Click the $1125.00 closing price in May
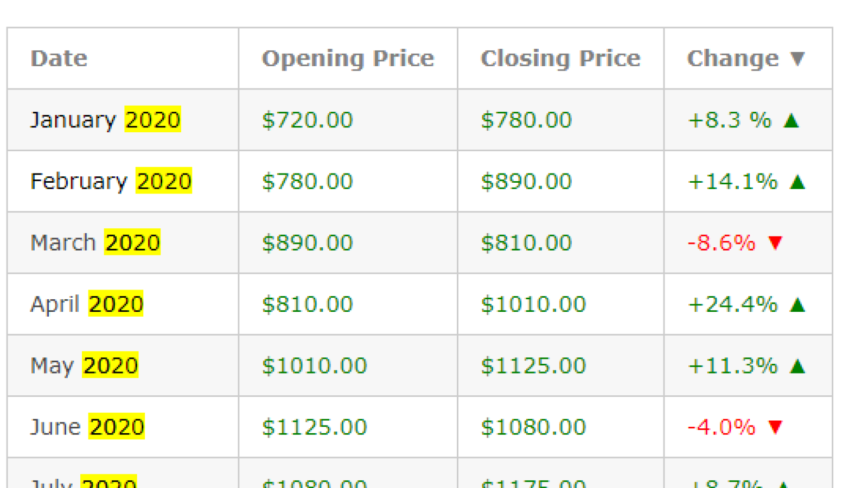This screenshot has width=868, height=488. coord(533,365)
